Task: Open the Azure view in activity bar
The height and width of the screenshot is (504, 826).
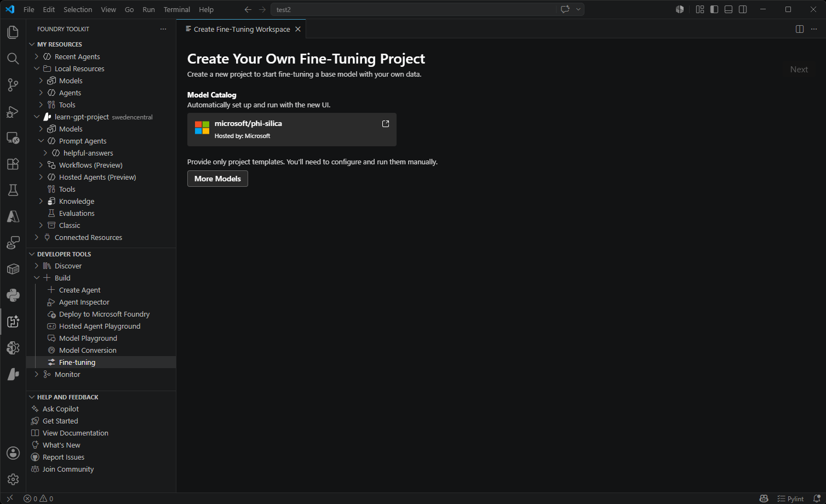Action: (13, 216)
